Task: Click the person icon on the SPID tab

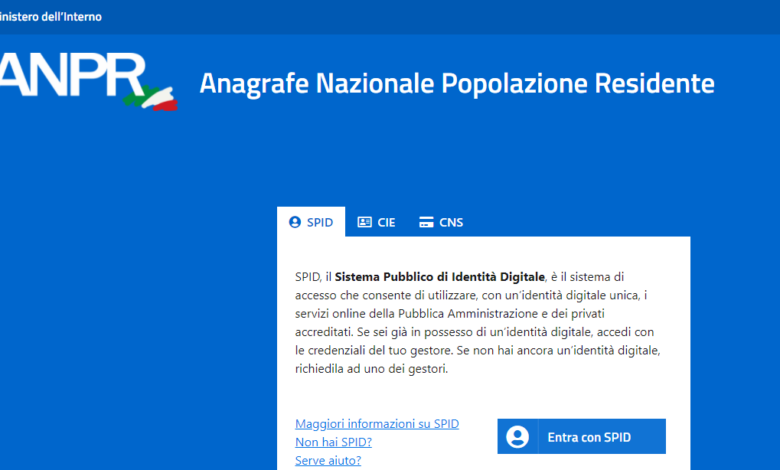Action: point(294,222)
